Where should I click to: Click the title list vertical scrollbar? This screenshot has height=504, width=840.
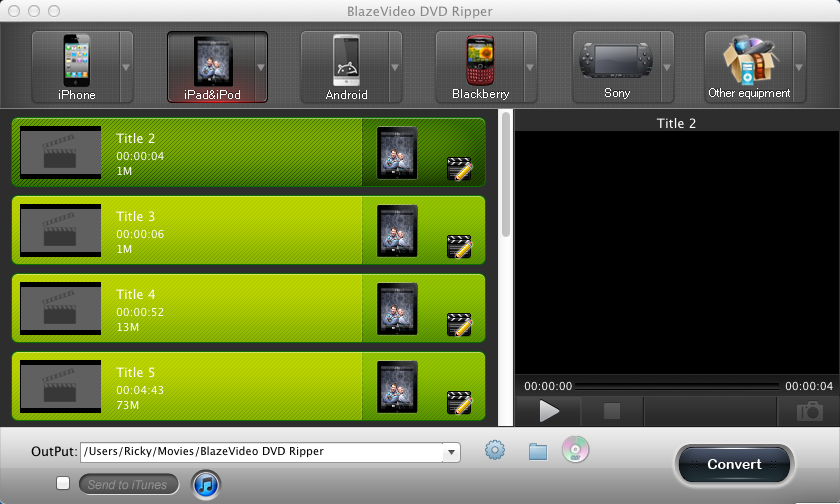pyautogui.click(x=506, y=175)
